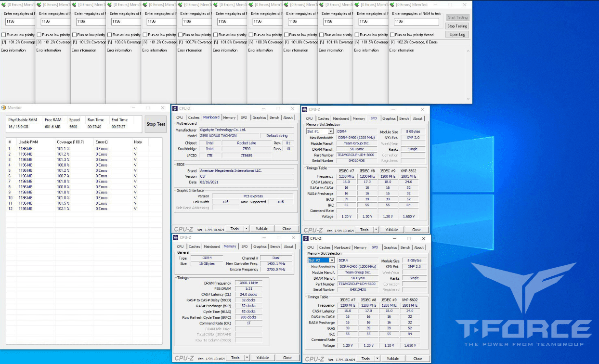599x364 pixels.
Task: Click the RAM amount field in the 102.2% MemTest
Action: coord(417,22)
